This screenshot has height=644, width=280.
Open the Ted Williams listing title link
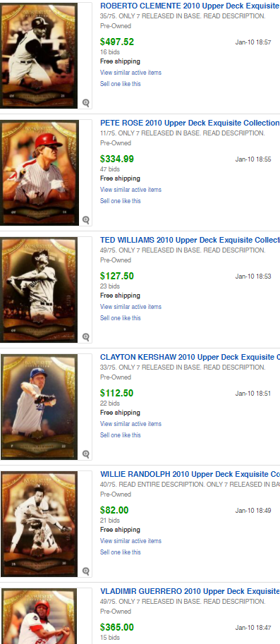pyautogui.click(x=190, y=240)
